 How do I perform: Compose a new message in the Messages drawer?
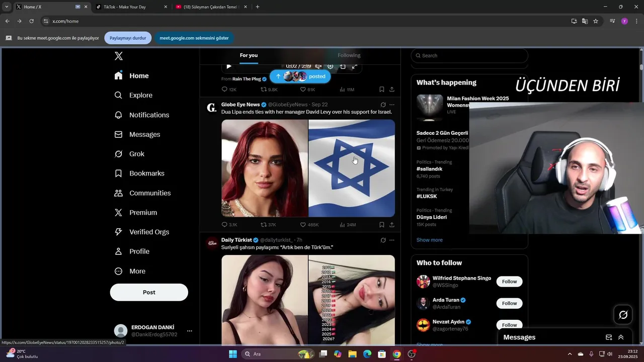coord(609,337)
